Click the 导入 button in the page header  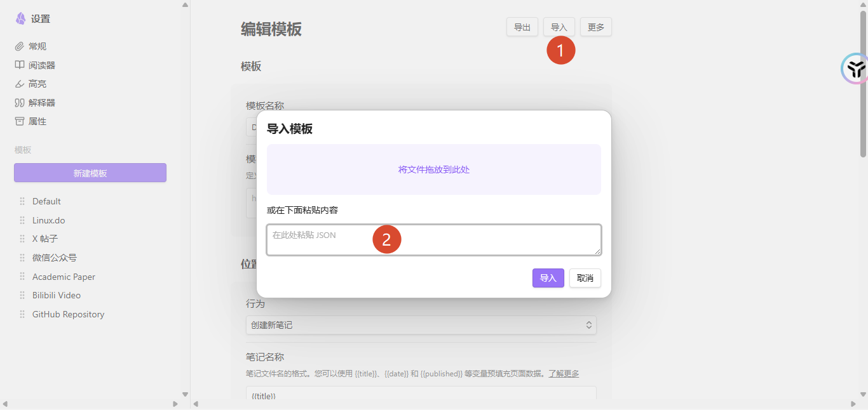click(559, 27)
